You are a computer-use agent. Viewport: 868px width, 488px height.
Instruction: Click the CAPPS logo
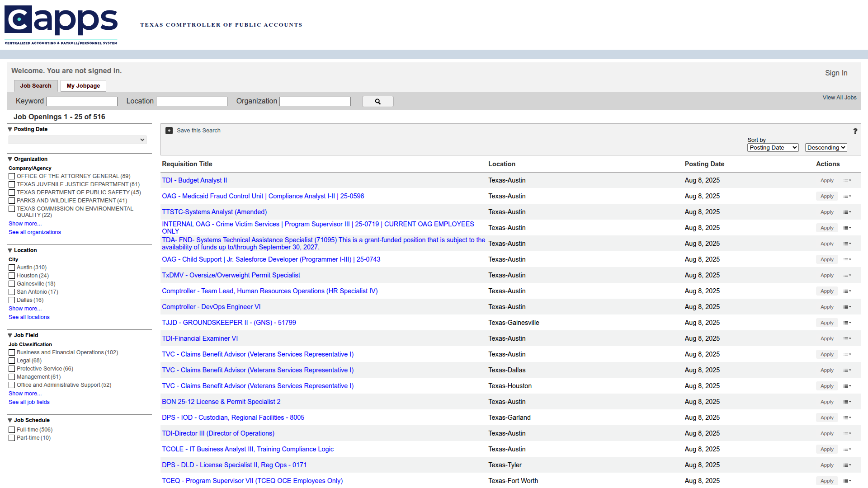(61, 25)
